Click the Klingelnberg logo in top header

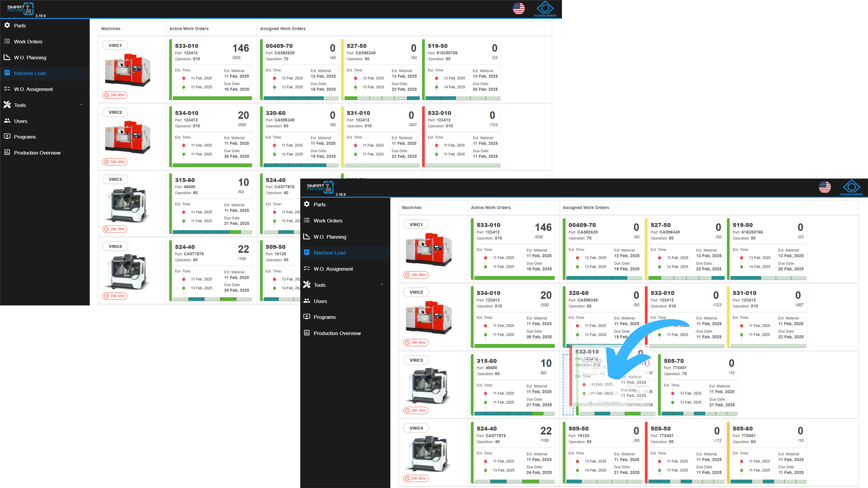(545, 9)
